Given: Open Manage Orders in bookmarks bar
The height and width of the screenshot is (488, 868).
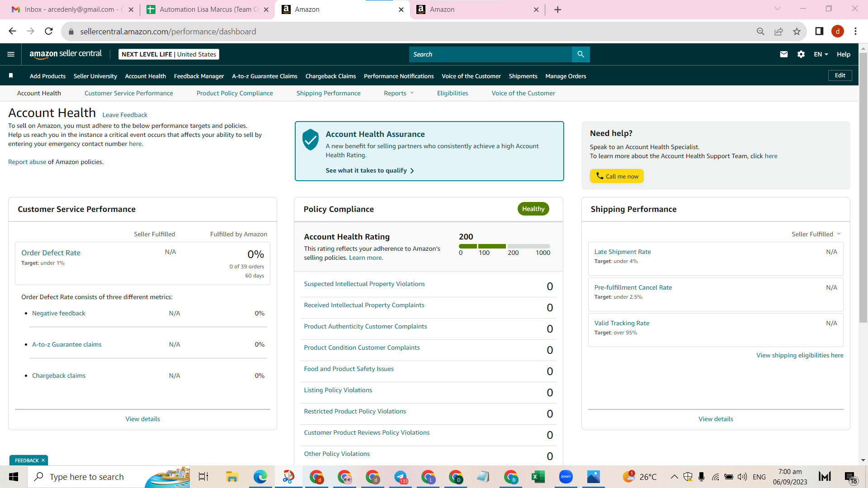Looking at the screenshot, I should coord(566,76).
